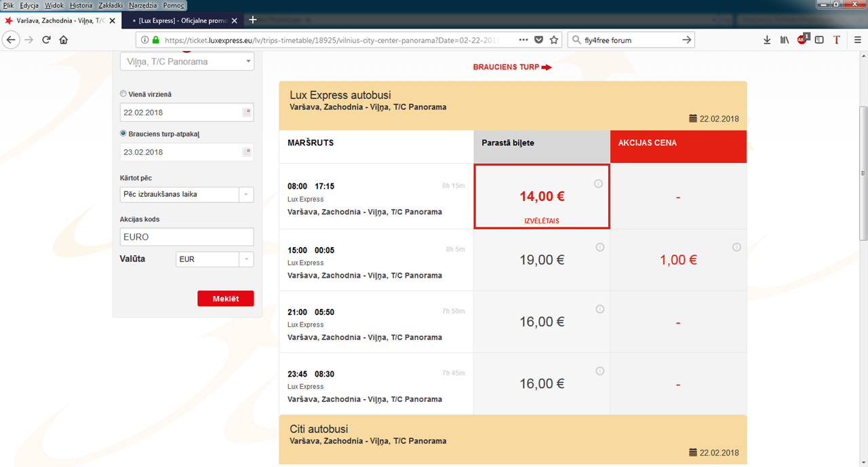This screenshot has width=868, height=467.
Task: Open the Viļņa, T/C Panorama destination dropdown
Action: (x=186, y=62)
